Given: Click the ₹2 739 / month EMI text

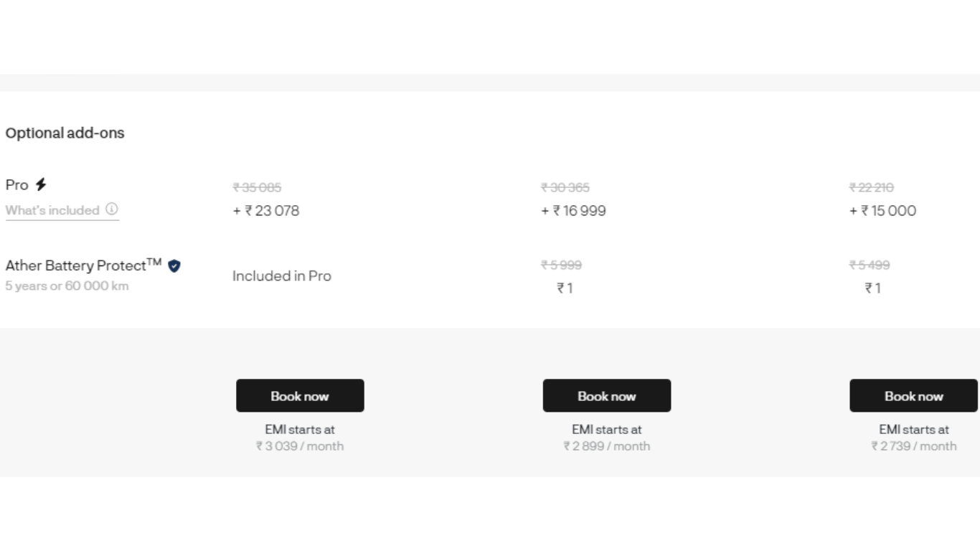Looking at the screenshot, I should [914, 446].
